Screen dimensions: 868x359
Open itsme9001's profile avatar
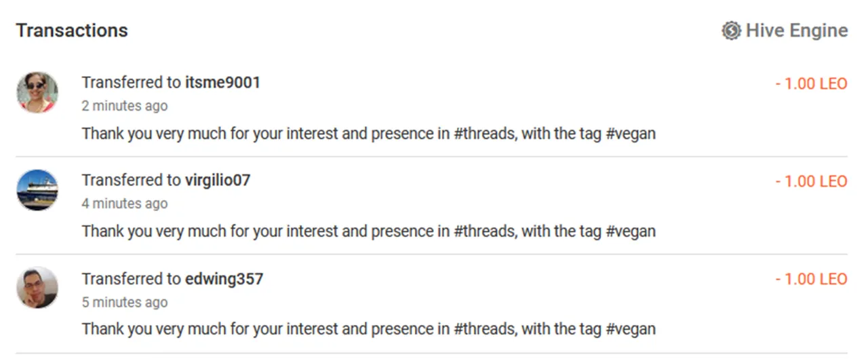[x=37, y=92]
